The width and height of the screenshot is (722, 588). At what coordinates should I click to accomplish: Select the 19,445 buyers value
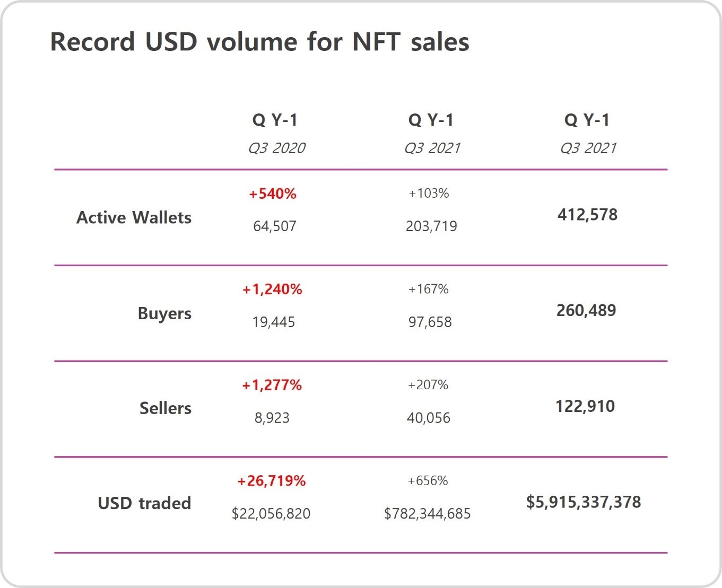coord(273,322)
